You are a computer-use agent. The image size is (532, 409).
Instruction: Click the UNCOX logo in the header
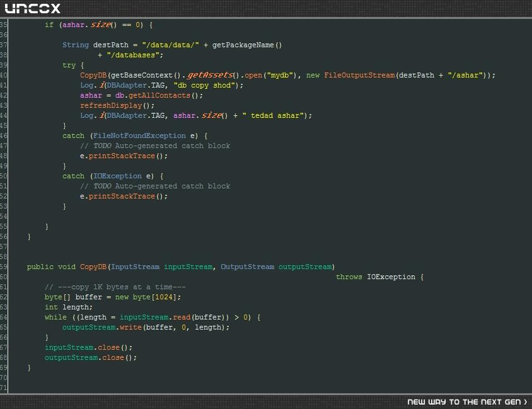[x=32, y=8]
